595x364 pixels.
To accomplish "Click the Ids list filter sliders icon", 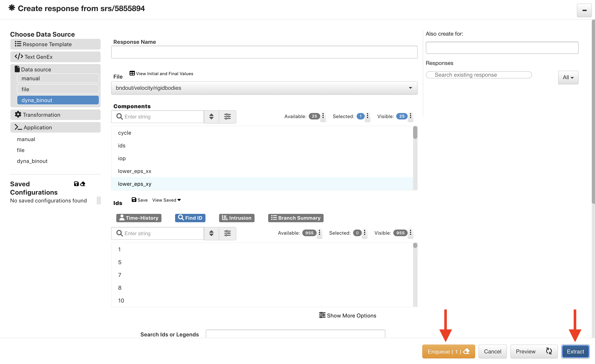I will point(227,233).
